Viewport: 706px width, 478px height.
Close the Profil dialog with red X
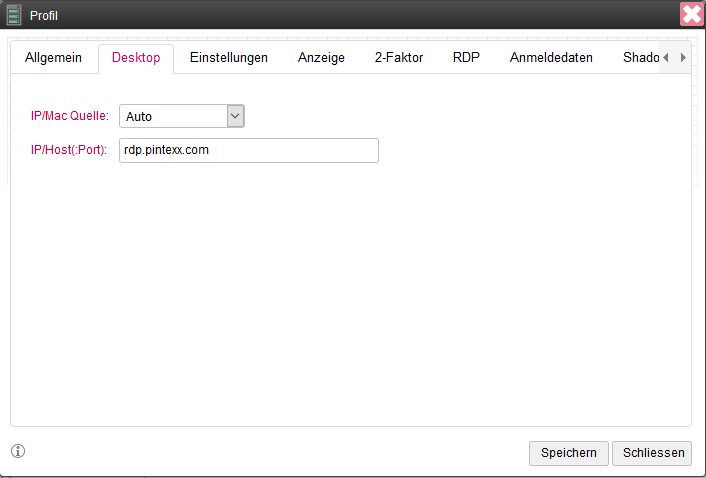click(691, 14)
